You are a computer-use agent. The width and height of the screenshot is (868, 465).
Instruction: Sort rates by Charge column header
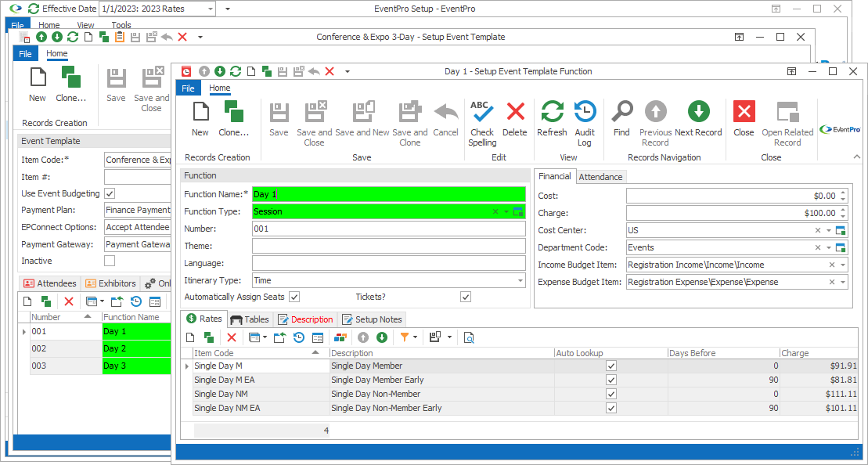click(818, 352)
